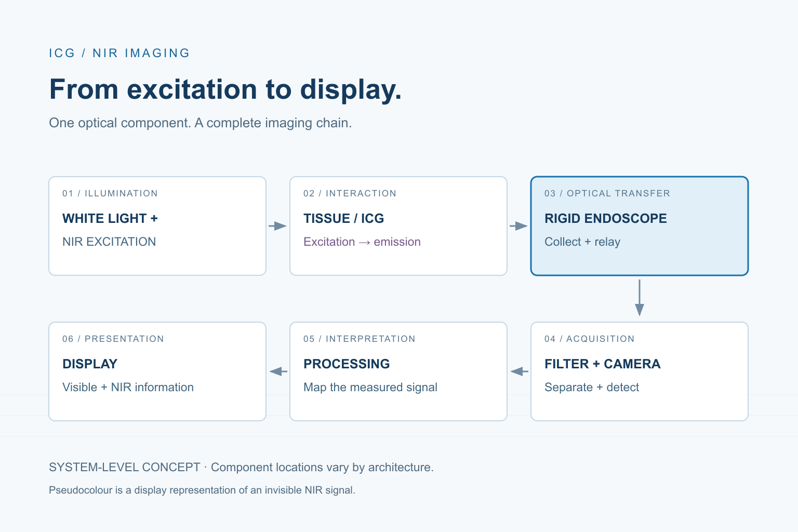This screenshot has height=532, width=798.
Task: Click the arrow pointing into the Rigid Endoscope card
Action: [x=519, y=226]
